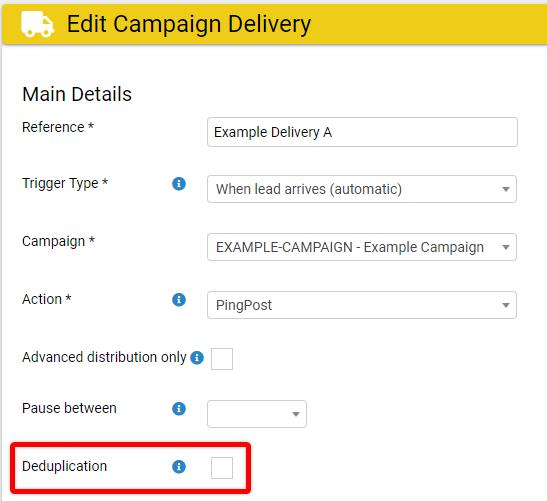Enable Advanced distribution only checkbox
547x501 pixels.
222,359
